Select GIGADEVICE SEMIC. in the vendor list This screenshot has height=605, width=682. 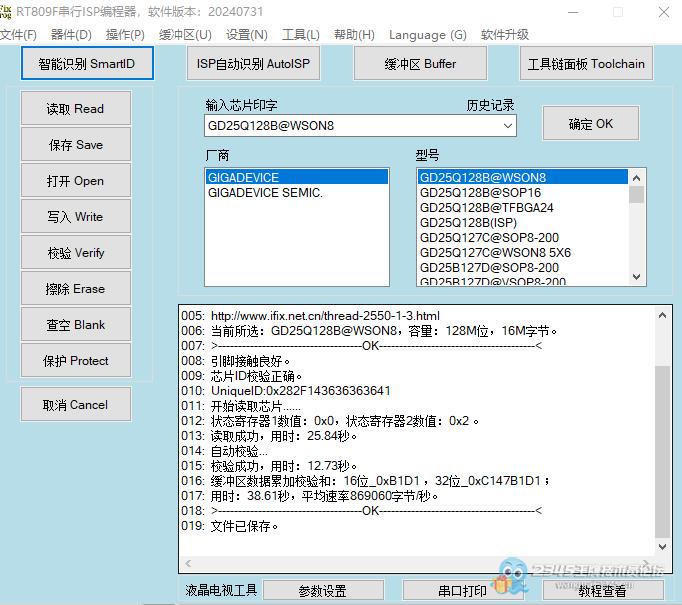[265, 193]
